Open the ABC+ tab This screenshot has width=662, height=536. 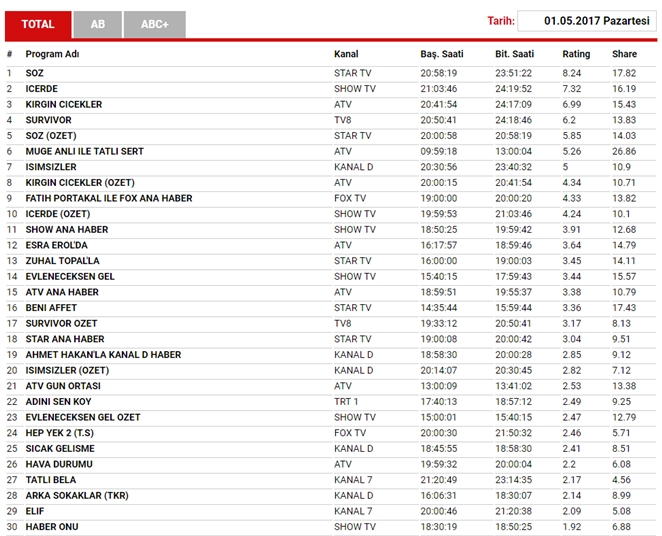[155, 24]
